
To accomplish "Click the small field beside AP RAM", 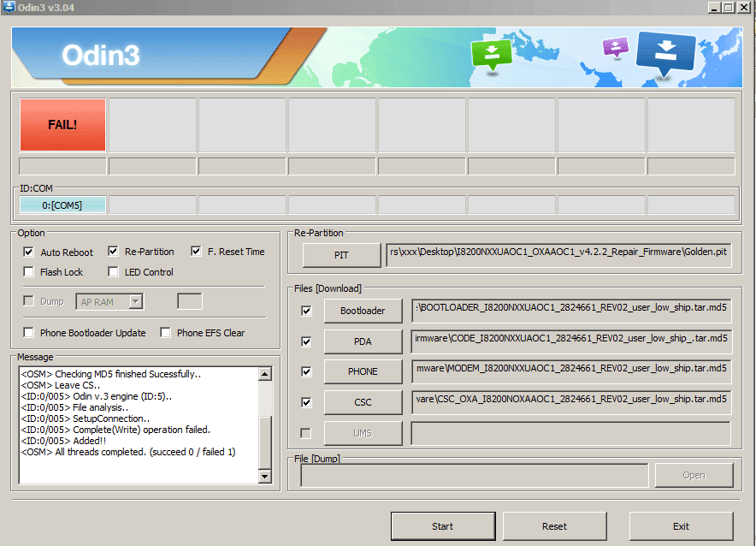I will point(190,301).
